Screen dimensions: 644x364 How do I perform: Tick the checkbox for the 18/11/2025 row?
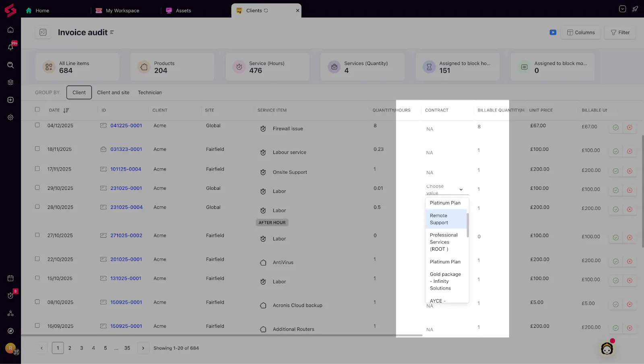click(37, 148)
